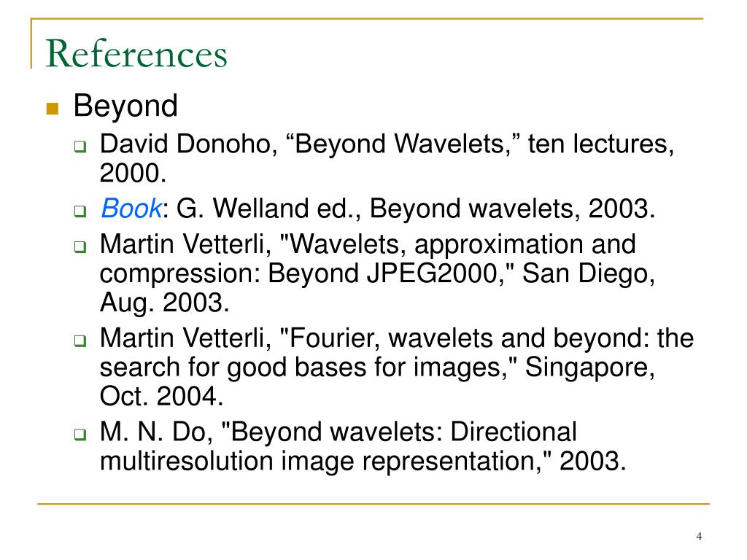Click the Aug. 2003 date text
Image resolution: width=747 pixels, height=560 pixels.
tap(164, 303)
